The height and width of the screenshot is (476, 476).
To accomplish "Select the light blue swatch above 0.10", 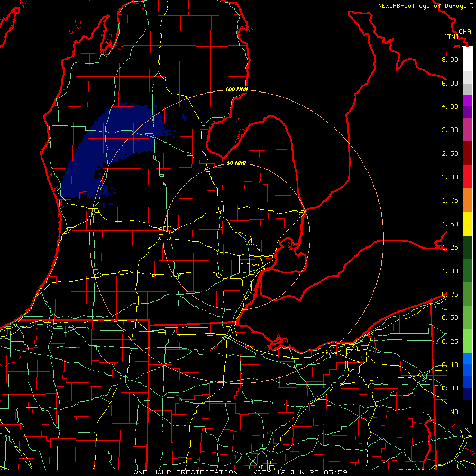I will click(467, 359).
